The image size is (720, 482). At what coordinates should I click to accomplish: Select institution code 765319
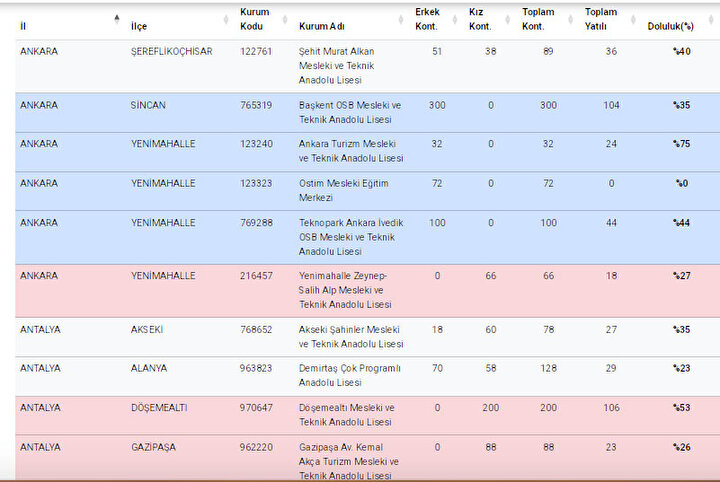(256, 105)
